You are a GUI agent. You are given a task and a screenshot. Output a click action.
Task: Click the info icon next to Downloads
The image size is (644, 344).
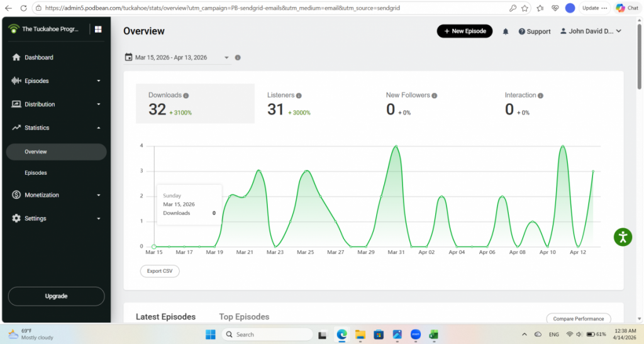(x=186, y=96)
